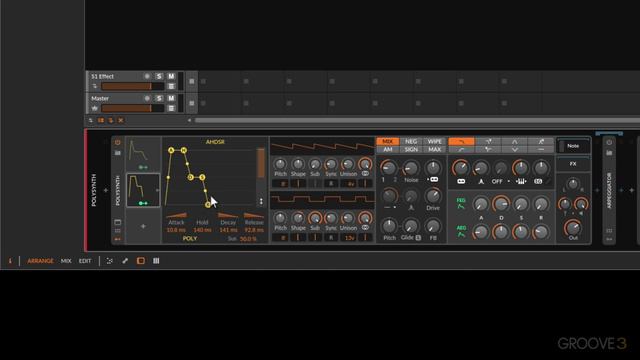Mute the Master track
The width and height of the screenshot is (640, 360).
click(171, 98)
